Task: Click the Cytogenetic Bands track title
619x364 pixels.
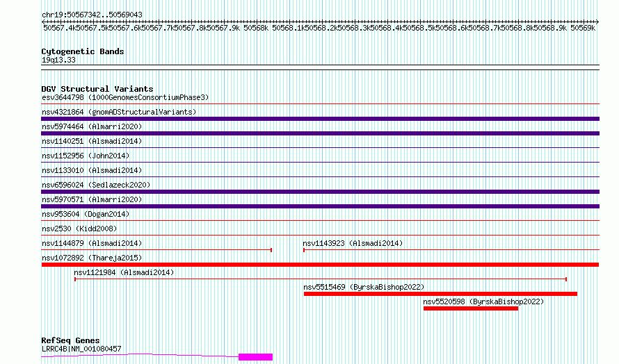Action: pos(83,51)
